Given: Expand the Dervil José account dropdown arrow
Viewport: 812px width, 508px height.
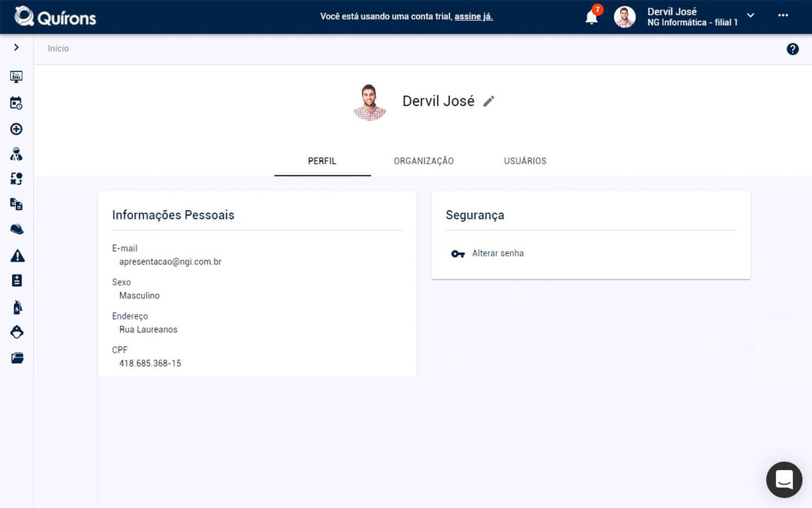Looking at the screenshot, I should [x=751, y=16].
